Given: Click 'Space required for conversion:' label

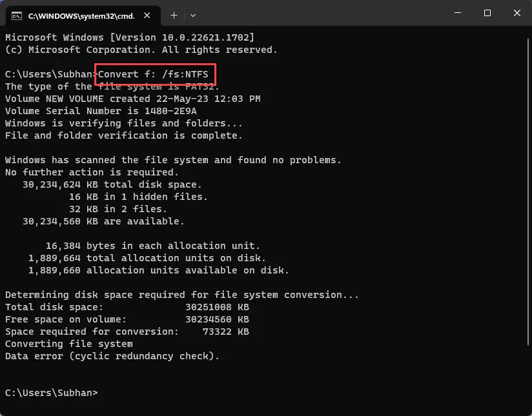Looking at the screenshot, I should 92,332.
